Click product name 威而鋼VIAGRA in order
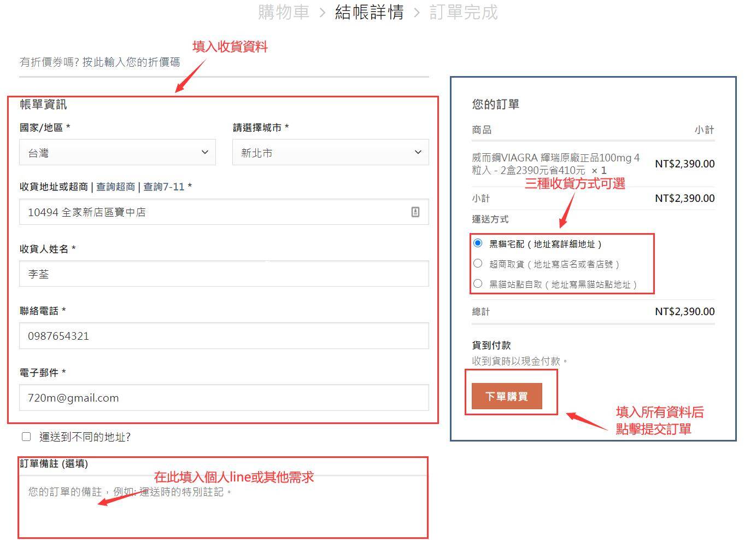756x540 pixels. [x=556, y=164]
